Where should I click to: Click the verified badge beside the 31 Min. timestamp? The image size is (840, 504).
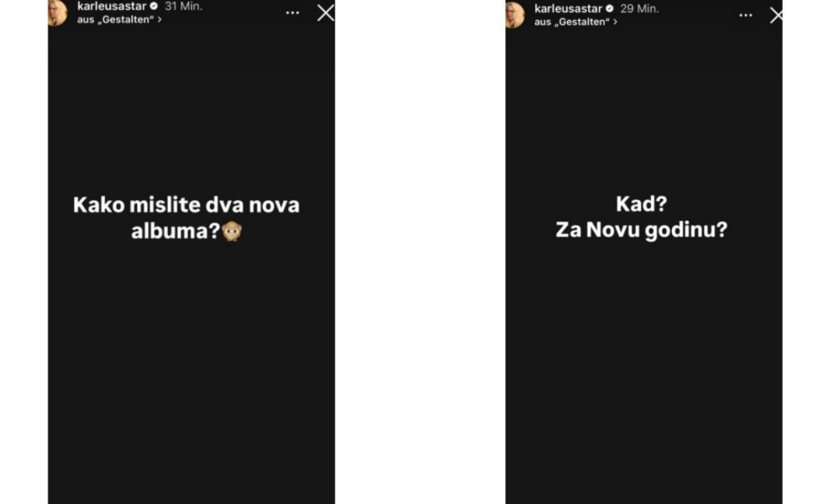tap(154, 7)
